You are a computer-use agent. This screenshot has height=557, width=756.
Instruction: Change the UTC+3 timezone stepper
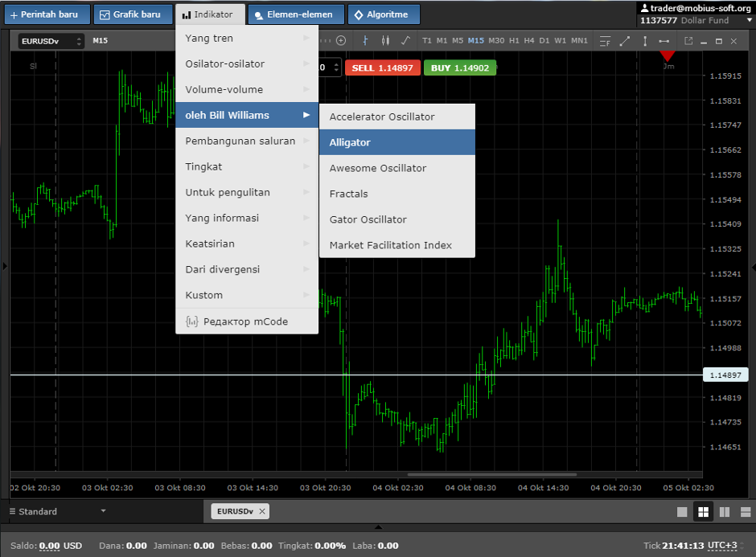(742, 546)
